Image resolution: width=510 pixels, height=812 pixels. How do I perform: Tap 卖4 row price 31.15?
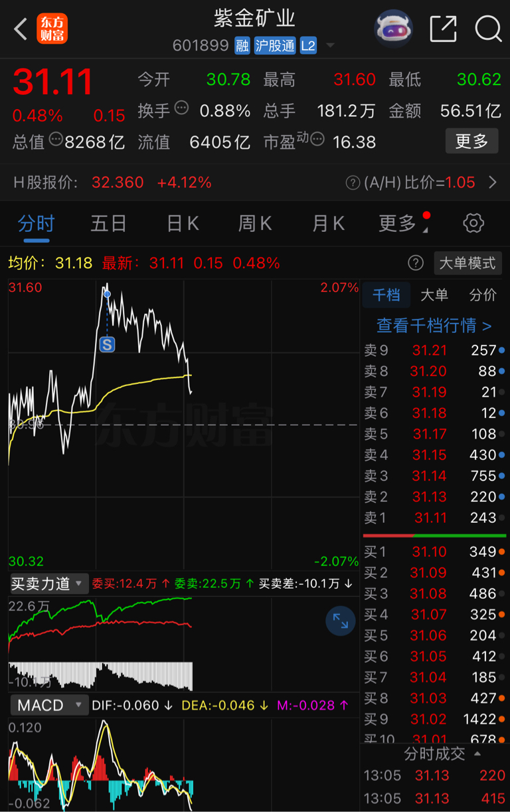[x=430, y=455]
